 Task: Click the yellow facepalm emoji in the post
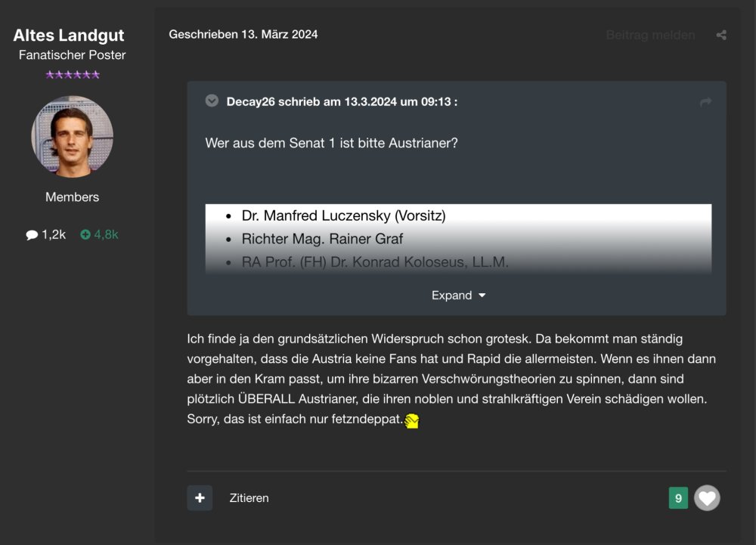click(x=412, y=421)
